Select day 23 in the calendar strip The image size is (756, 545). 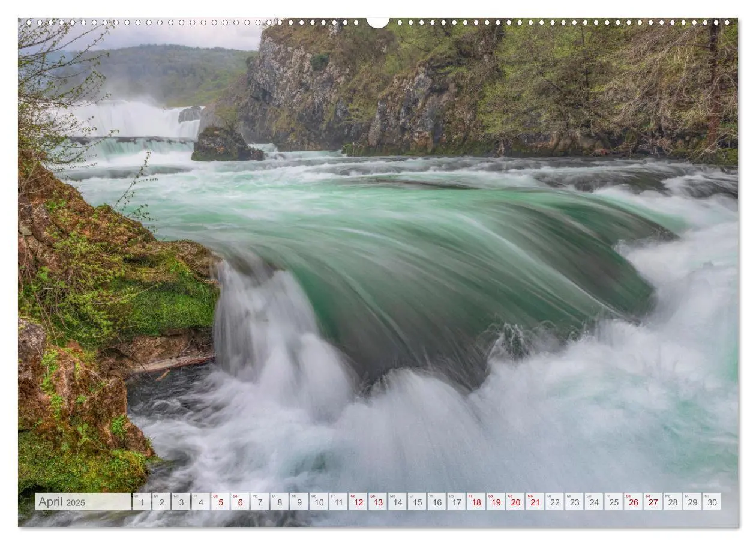coord(574,502)
